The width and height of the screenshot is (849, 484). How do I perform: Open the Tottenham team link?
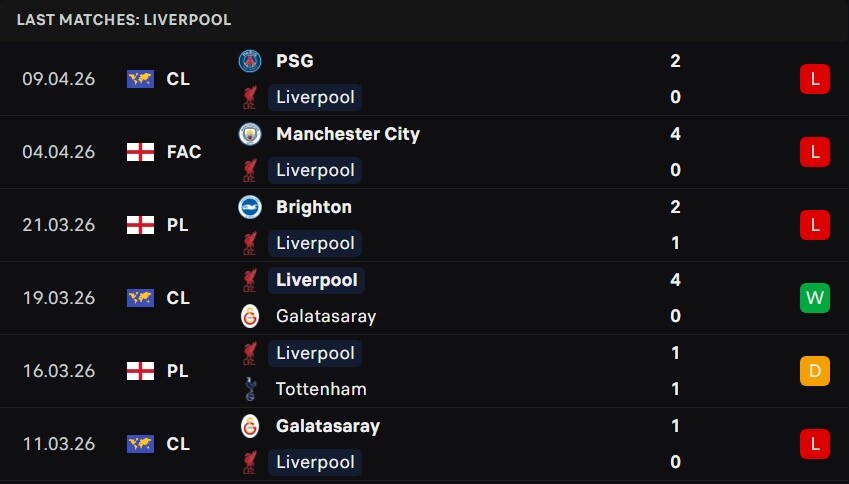(x=321, y=389)
